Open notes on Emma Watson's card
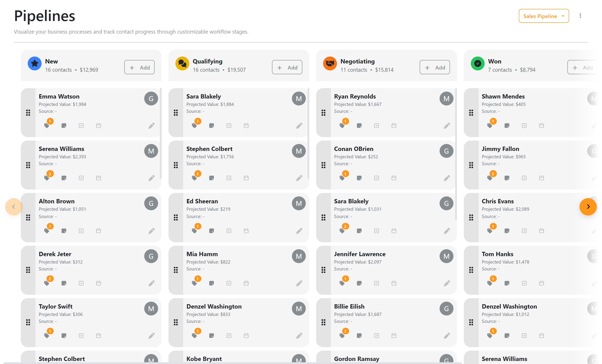Screen dimensions: 602x364 coord(64,126)
